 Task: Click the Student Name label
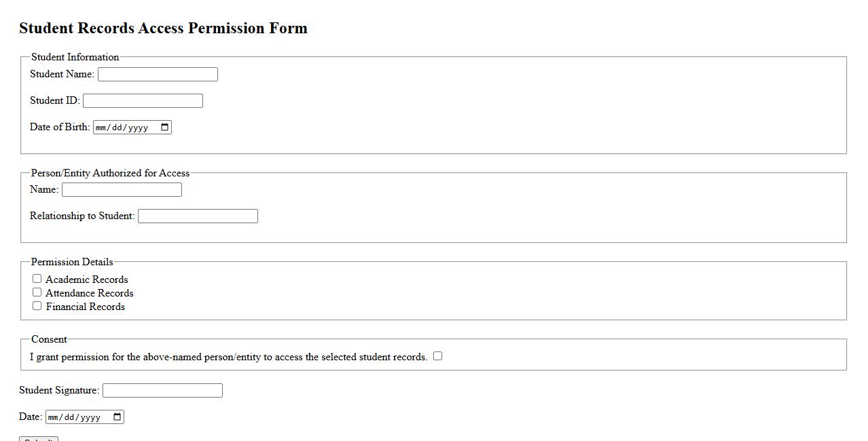[x=62, y=74]
